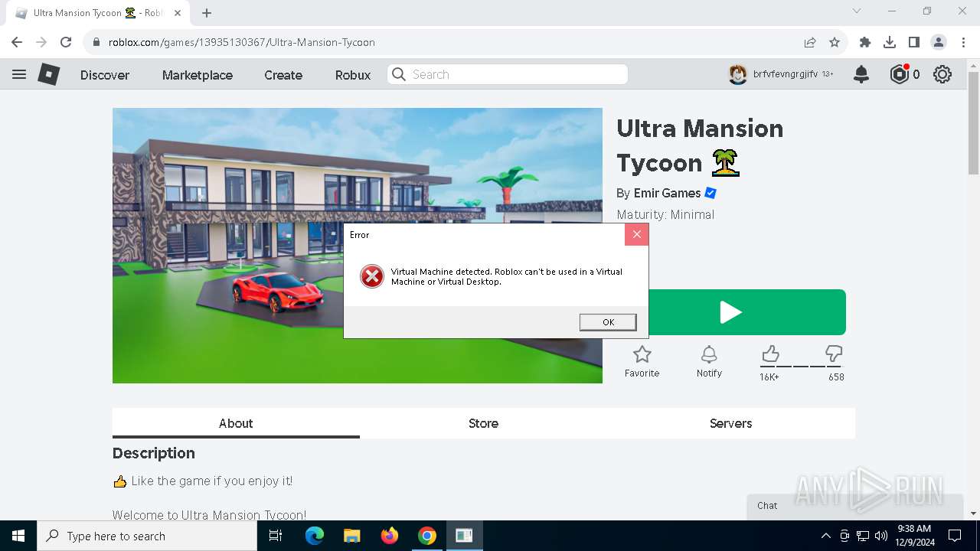The height and width of the screenshot is (551, 980).
Task: Click OK in the Error dialog
Action: click(608, 322)
